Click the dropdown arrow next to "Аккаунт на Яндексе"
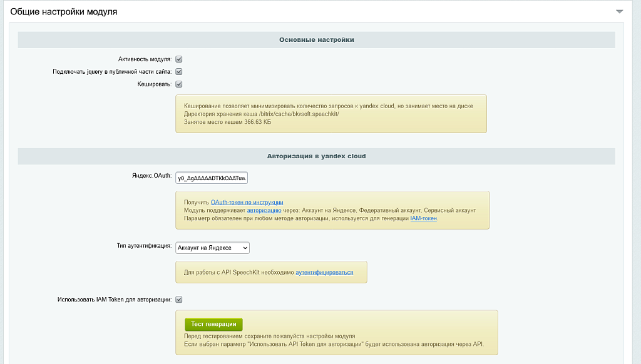 pos(244,248)
